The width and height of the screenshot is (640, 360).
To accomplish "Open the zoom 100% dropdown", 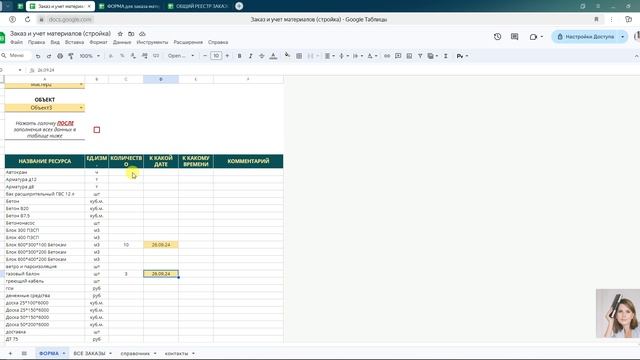I will pyautogui.click(x=89, y=56).
